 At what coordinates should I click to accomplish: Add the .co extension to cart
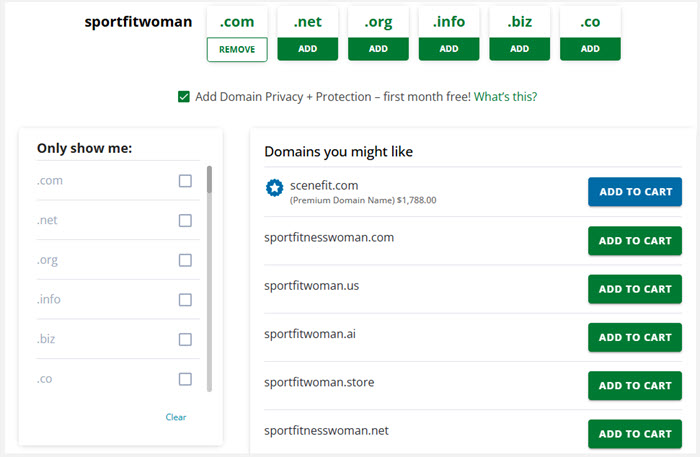[x=590, y=48]
